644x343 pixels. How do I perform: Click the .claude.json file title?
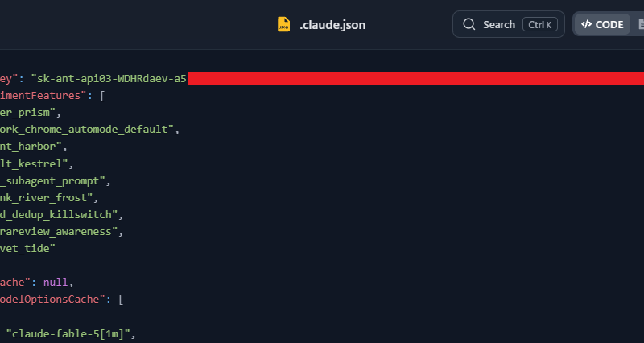click(332, 25)
